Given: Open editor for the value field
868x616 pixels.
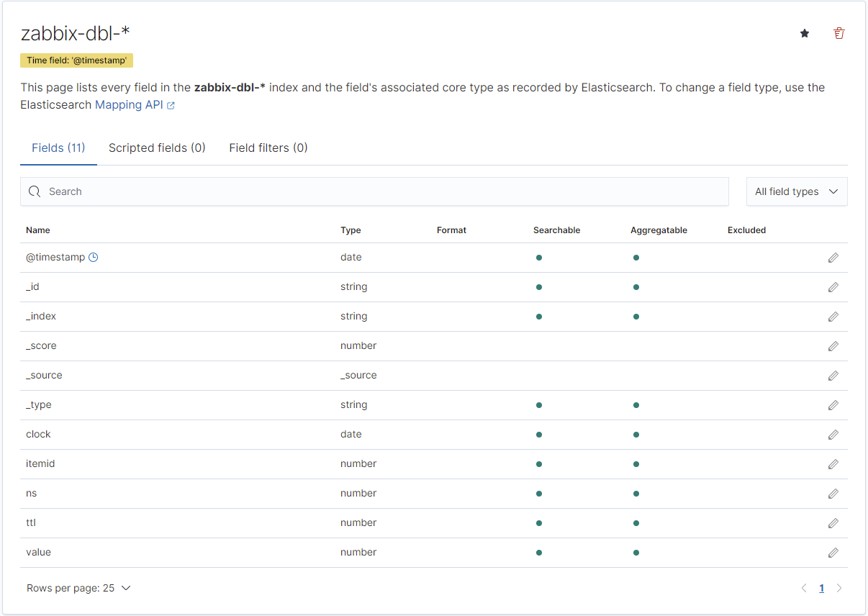Looking at the screenshot, I should coord(833,553).
